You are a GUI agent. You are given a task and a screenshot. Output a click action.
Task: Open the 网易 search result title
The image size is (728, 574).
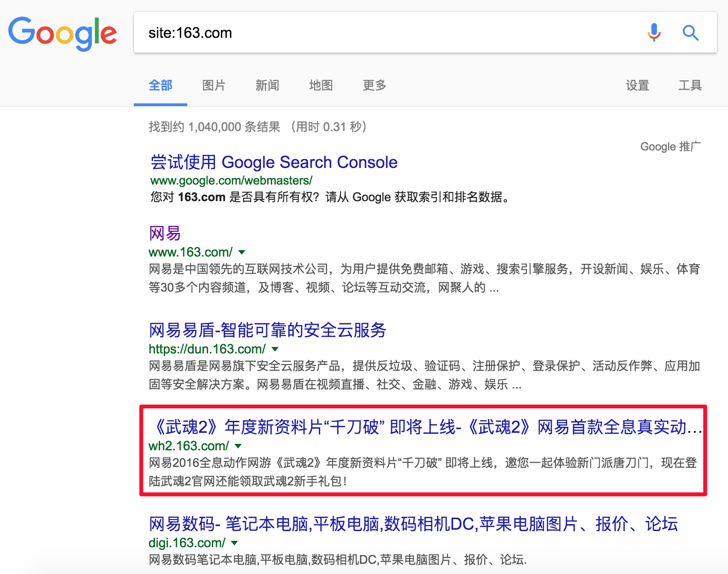tap(165, 233)
